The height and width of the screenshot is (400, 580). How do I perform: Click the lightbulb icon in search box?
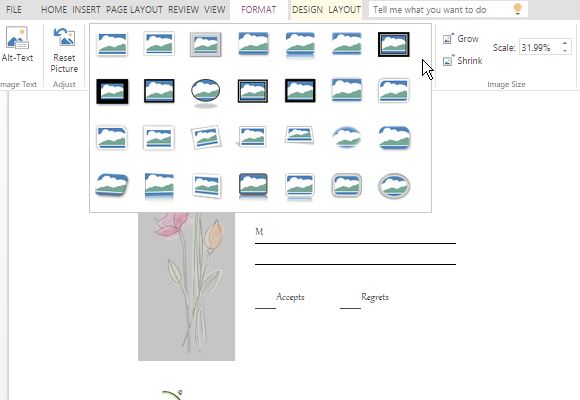518,9
